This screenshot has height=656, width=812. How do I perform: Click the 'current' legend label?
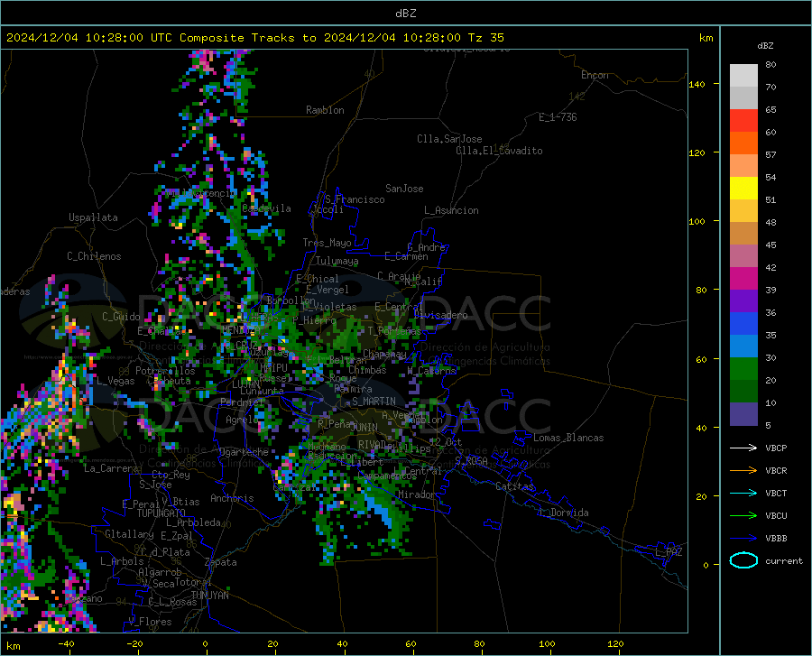pyautogui.click(x=784, y=560)
